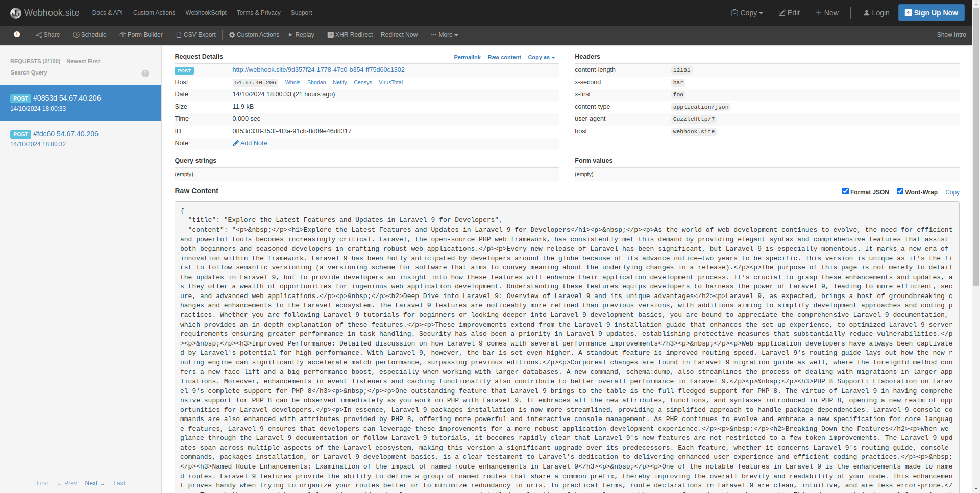
Task: Copy the raw content
Action: tap(952, 192)
